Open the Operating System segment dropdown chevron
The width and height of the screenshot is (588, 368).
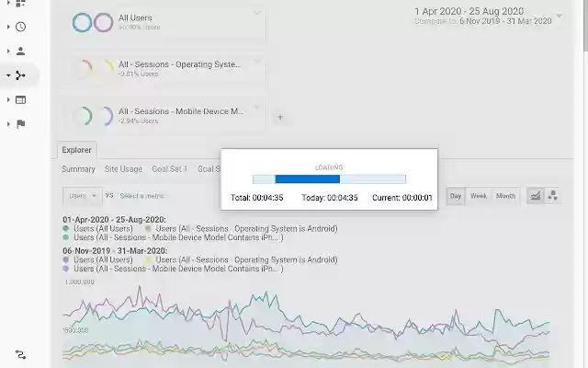coord(257,60)
